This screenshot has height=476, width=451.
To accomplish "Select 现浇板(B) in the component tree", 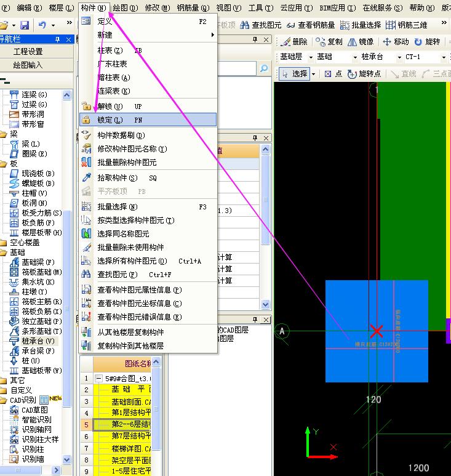I will tap(38, 174).
